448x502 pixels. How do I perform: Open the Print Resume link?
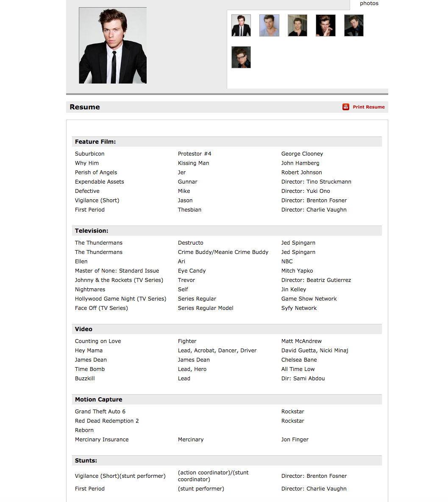368,107
